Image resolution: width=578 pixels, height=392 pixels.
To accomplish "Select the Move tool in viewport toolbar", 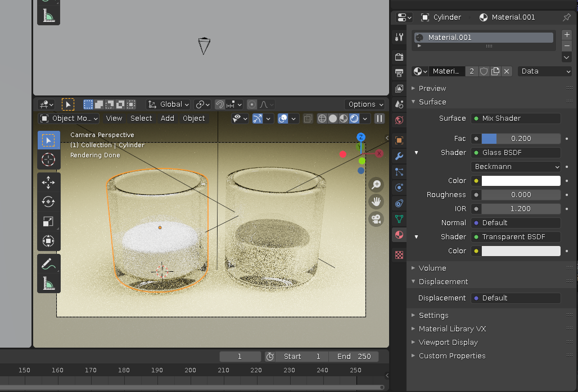I will tap(48, 183).
